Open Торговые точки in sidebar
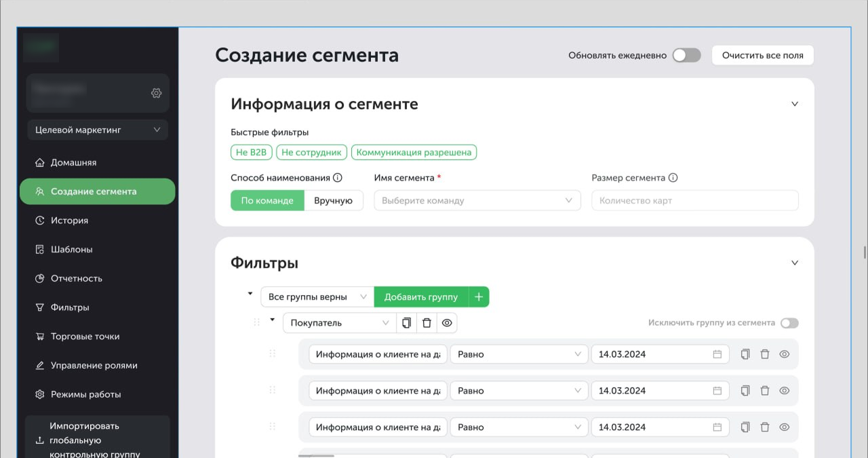The image size is (868, 458). pos(98,337)
